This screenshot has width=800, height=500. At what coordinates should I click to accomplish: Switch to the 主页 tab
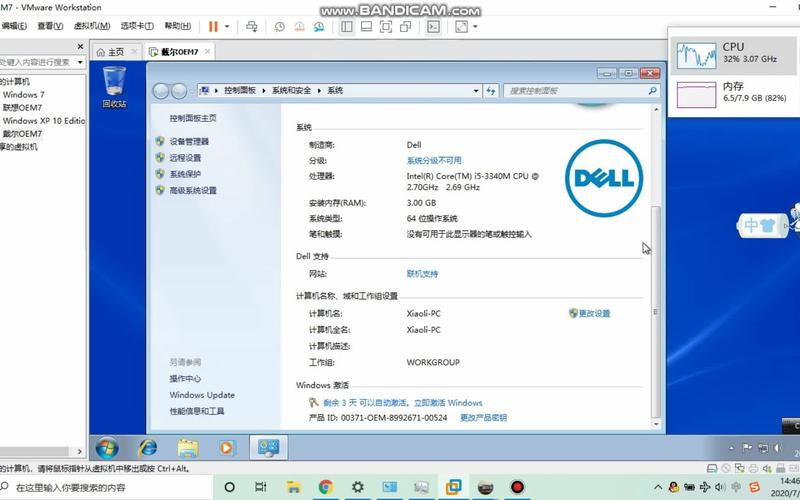[115, 52]
